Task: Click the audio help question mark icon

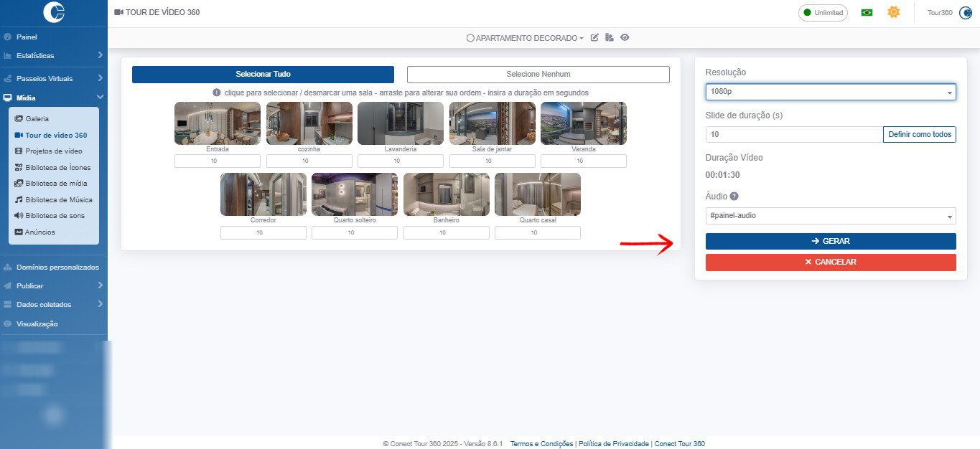Action: pos(734,197)
